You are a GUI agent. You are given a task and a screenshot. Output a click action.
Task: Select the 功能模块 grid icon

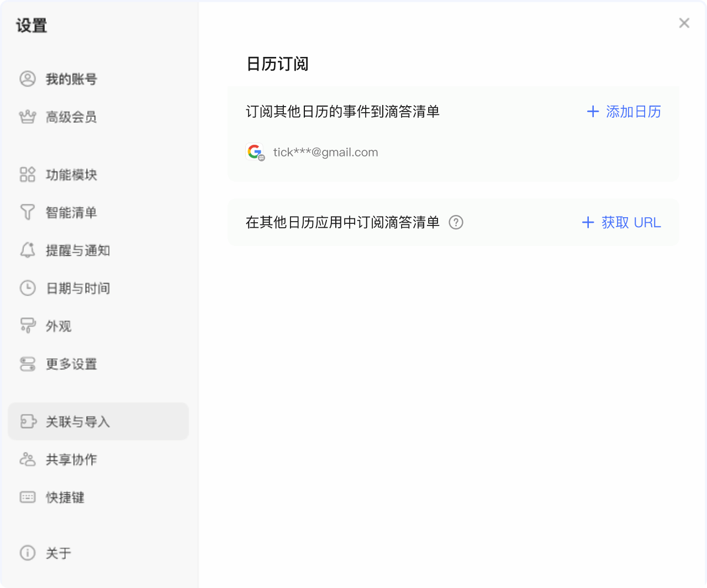coord(28,175)
